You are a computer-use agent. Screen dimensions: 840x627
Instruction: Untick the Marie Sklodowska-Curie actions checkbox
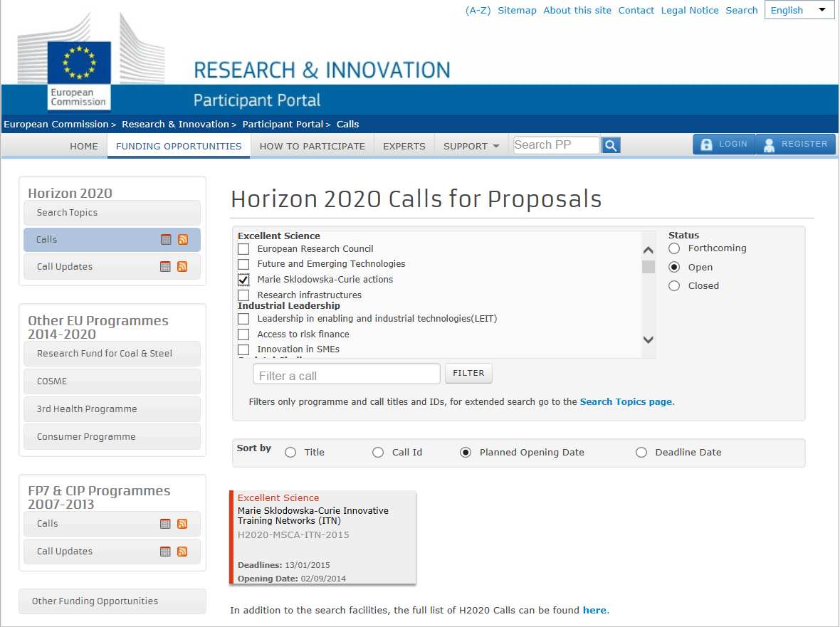click(243, 280)
